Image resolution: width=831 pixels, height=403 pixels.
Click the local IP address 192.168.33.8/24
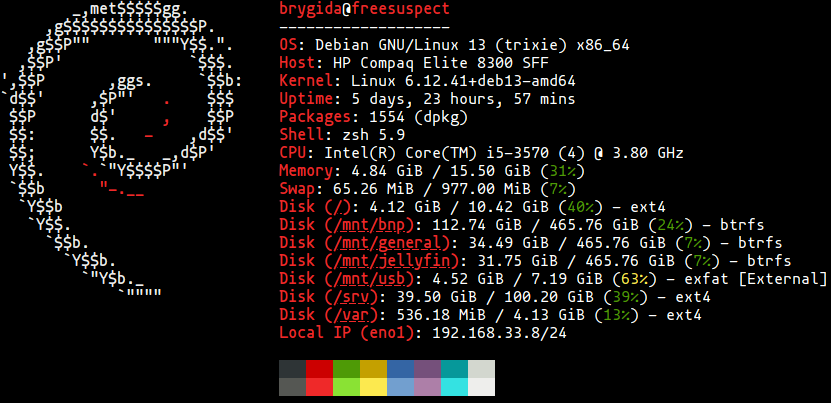[500, 333]
